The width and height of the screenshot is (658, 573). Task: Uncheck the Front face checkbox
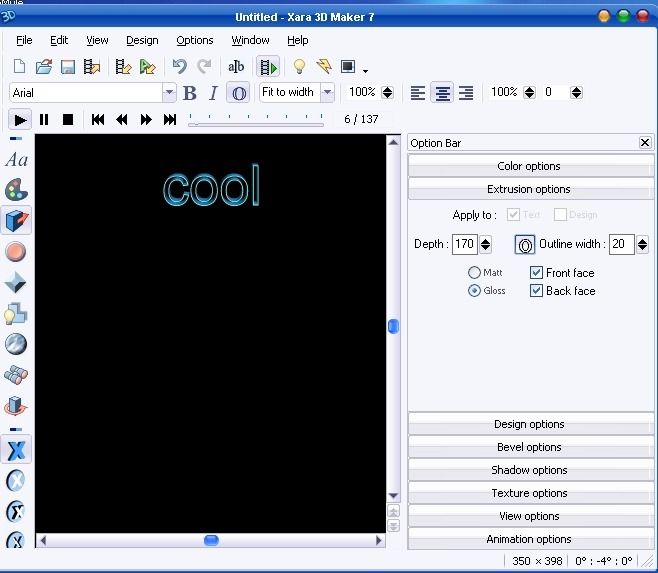[536, 272]
